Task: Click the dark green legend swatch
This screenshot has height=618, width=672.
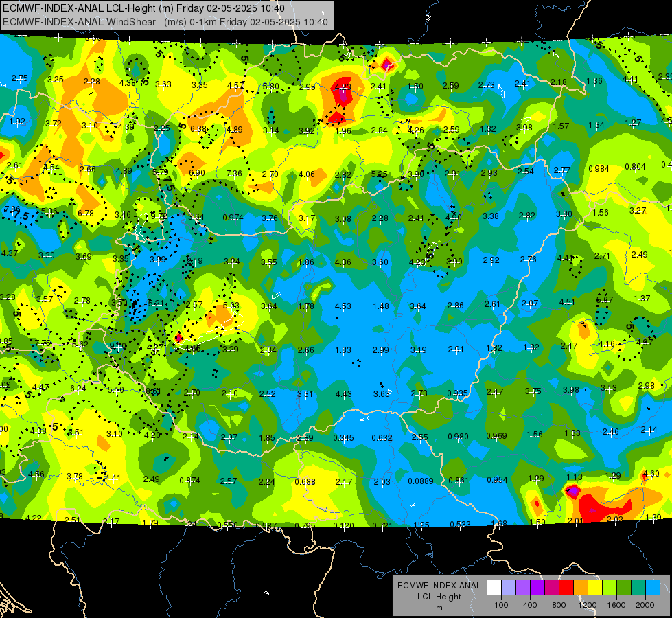Action: coord(623,587)
